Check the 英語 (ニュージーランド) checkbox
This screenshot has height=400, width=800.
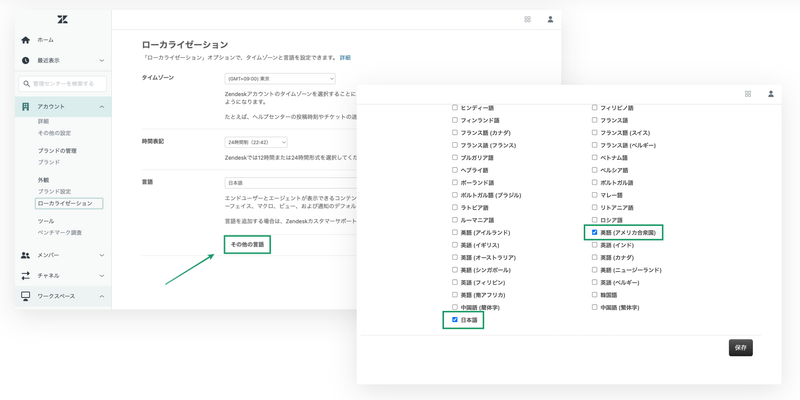(x=594, y=270)
